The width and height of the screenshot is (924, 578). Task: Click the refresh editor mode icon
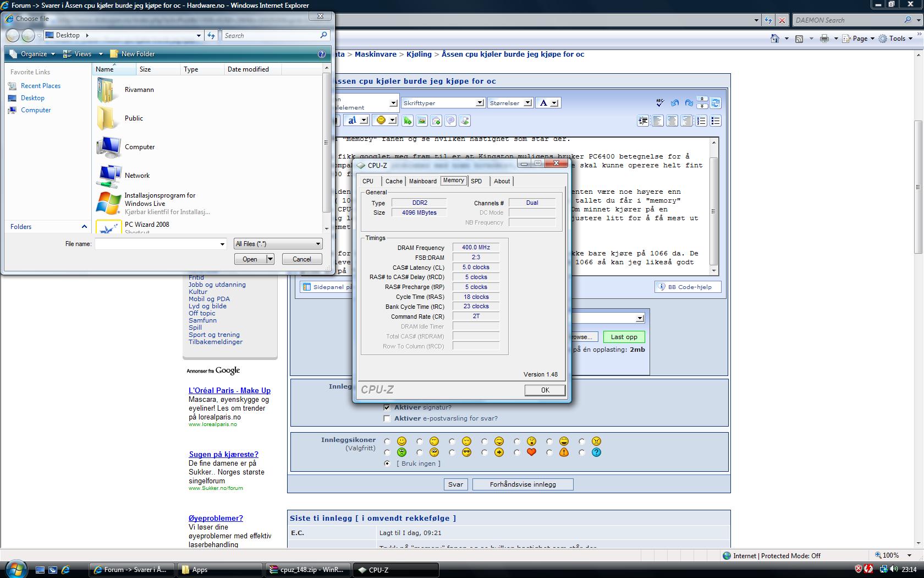(716, 103)
